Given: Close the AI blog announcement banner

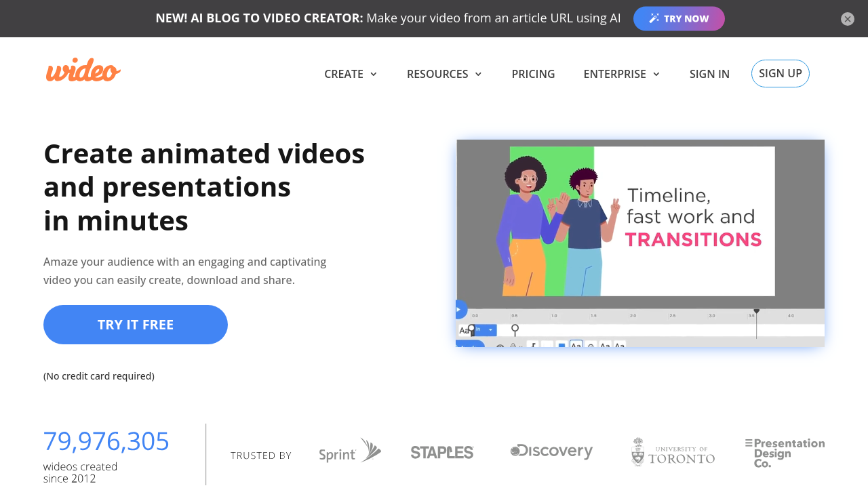Looking at the screenshot, I should (848, 19).
